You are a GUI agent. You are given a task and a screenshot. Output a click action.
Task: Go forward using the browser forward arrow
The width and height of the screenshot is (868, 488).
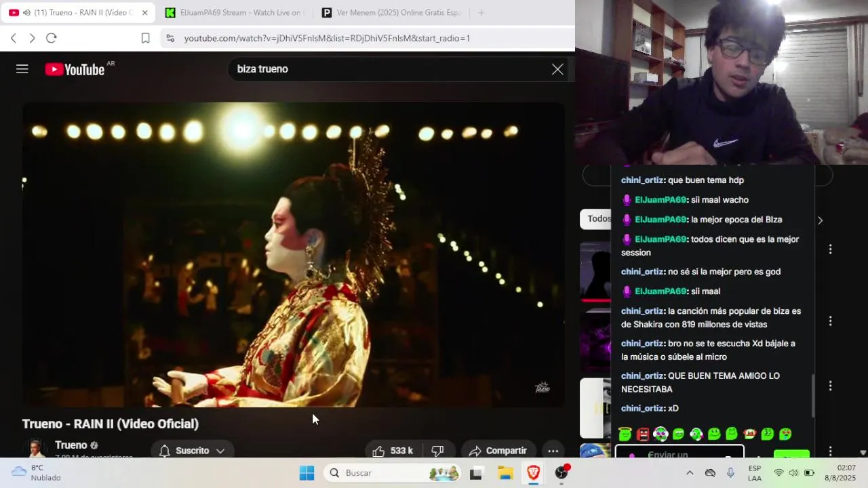click(32, 38)
